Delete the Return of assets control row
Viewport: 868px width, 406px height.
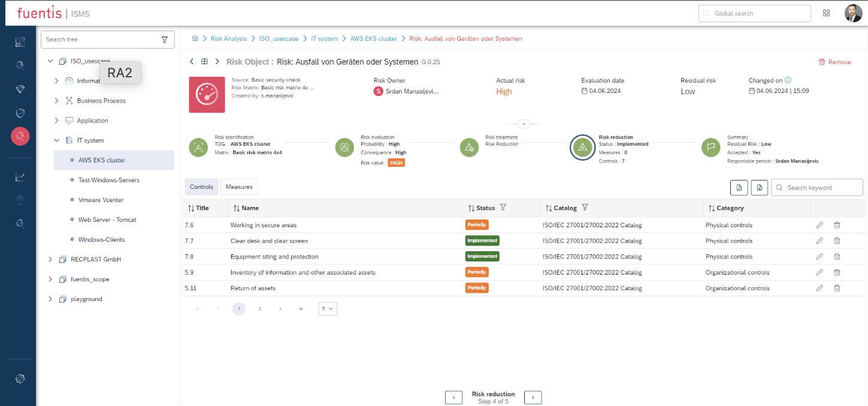[837, 288]
